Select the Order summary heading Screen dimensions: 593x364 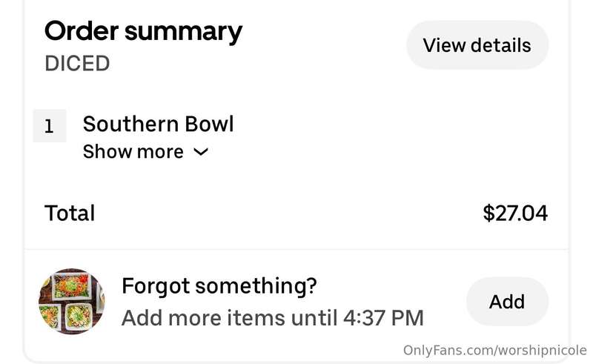pyautogui.click(x=143, y=32)
